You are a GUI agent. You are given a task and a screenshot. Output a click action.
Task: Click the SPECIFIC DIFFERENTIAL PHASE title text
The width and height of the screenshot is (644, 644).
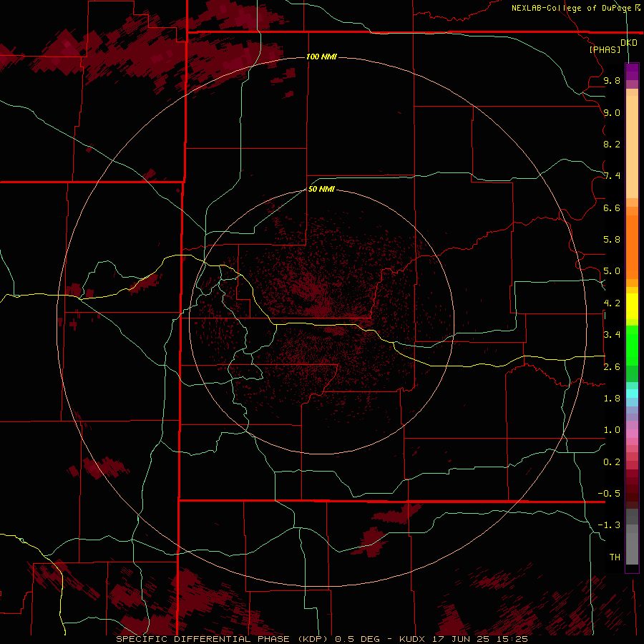[202, 639]
